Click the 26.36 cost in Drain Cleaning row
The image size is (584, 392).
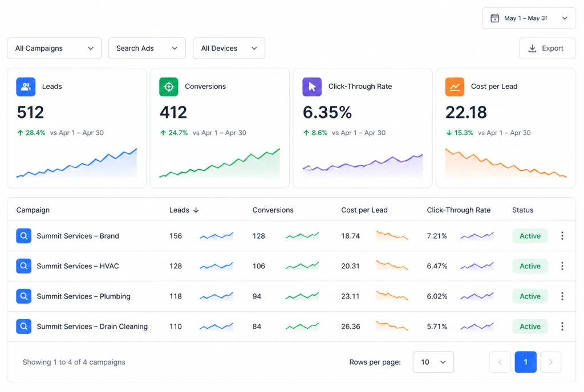(351, 326)
